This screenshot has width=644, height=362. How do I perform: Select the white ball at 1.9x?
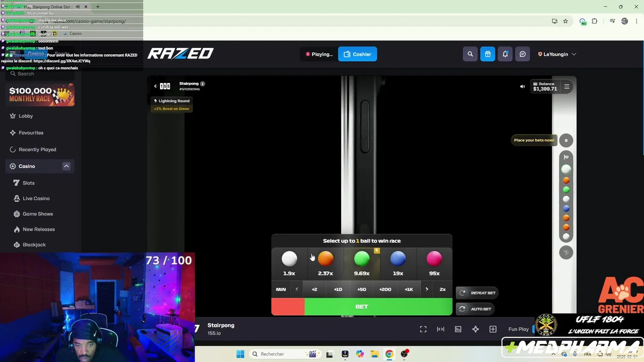(x=289, y=263)
